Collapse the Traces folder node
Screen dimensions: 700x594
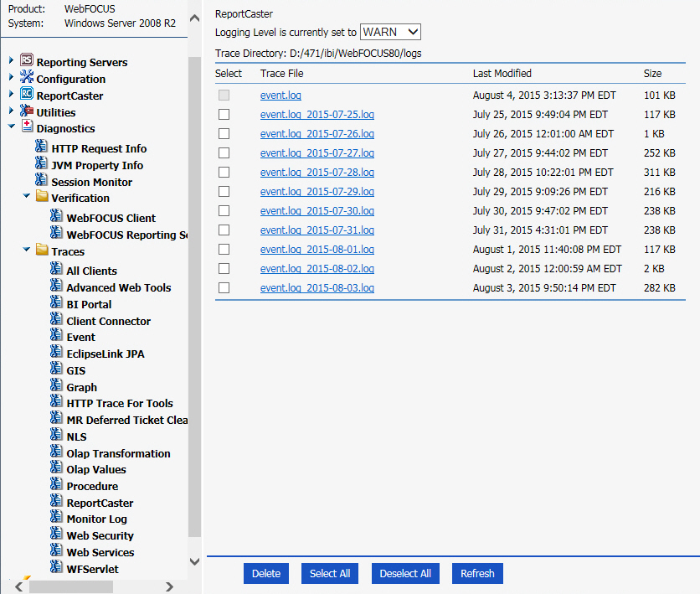point(27,249)
